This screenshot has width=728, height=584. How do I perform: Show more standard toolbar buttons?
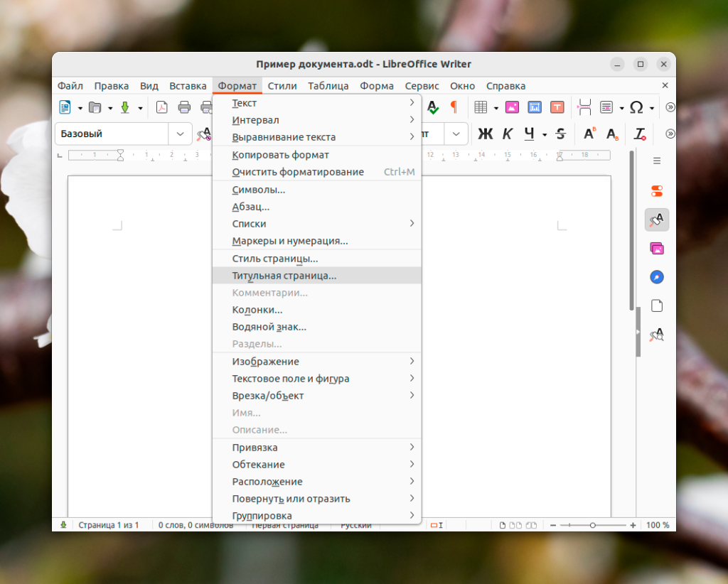click(670, 107)
